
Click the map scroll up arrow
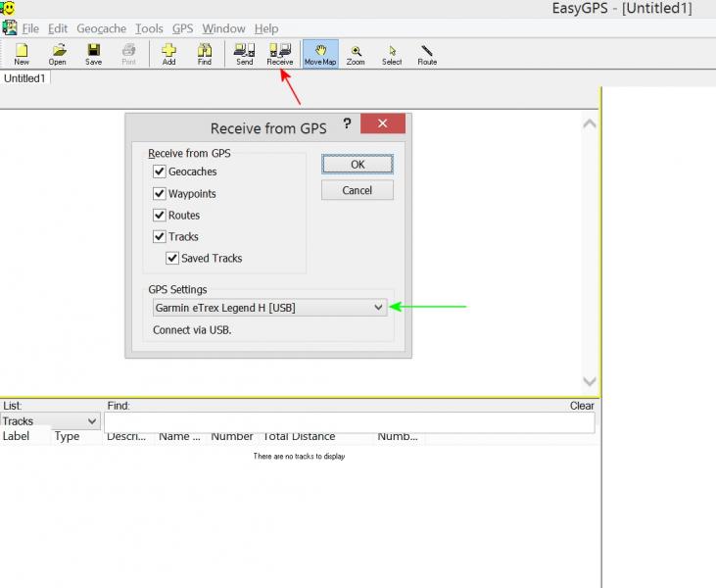590,123
